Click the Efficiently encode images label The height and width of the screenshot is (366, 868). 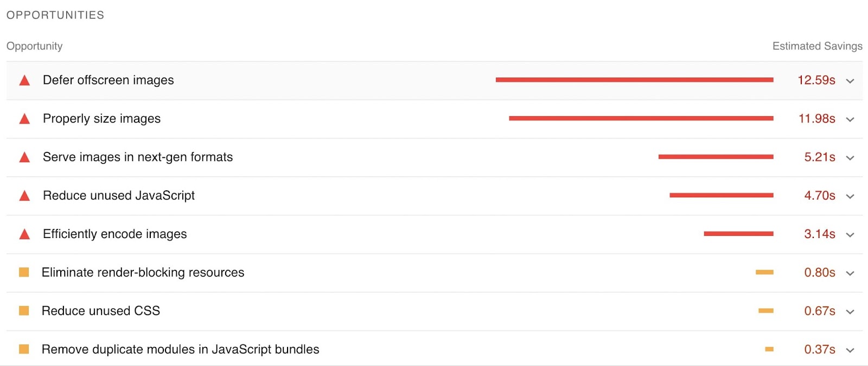point(115,234)
